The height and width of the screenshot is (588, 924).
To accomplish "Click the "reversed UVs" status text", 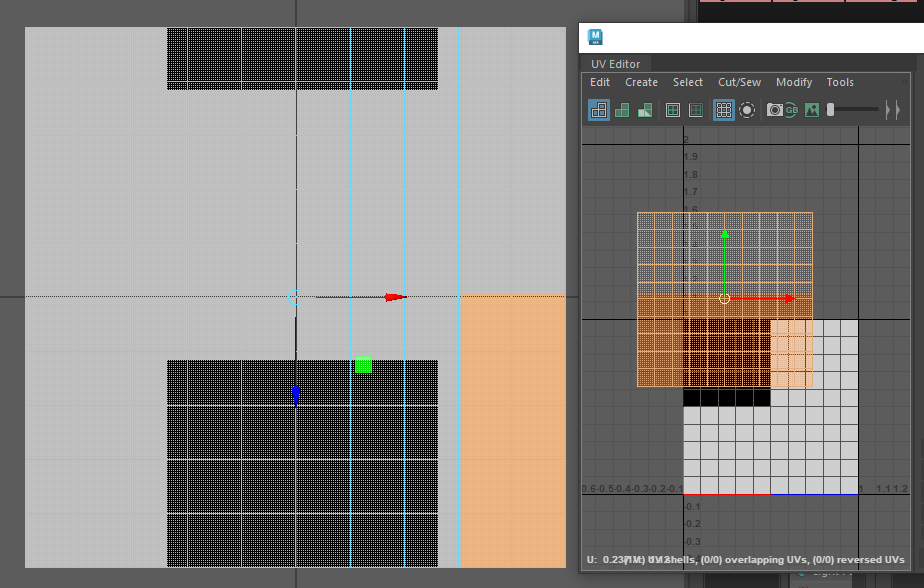I will pos(869,560).
